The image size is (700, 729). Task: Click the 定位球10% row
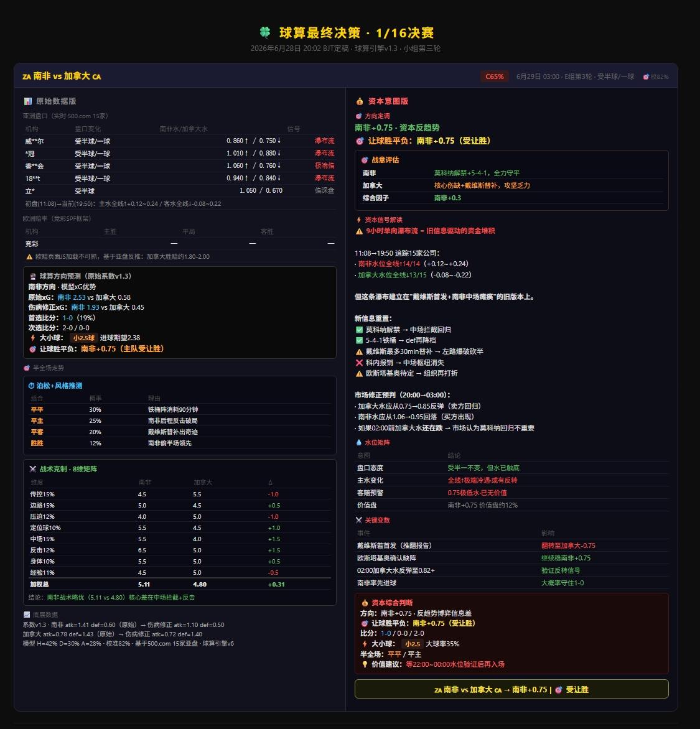coord(180,527)
